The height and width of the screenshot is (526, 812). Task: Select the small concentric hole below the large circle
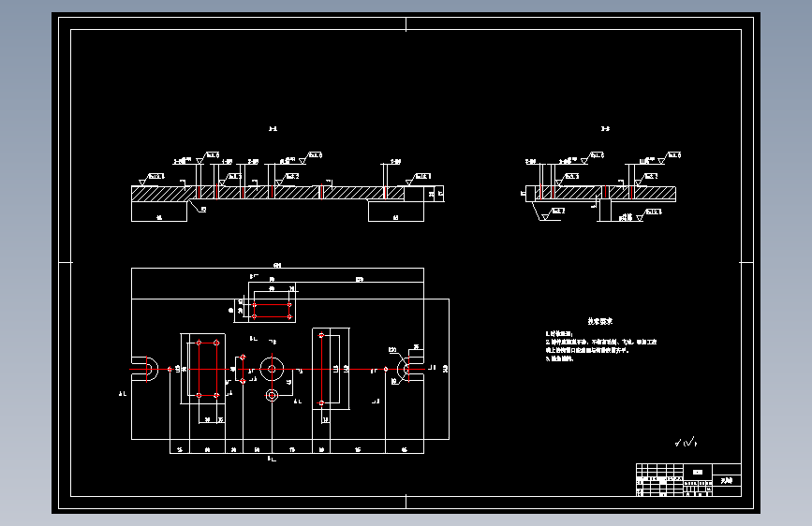272,396
